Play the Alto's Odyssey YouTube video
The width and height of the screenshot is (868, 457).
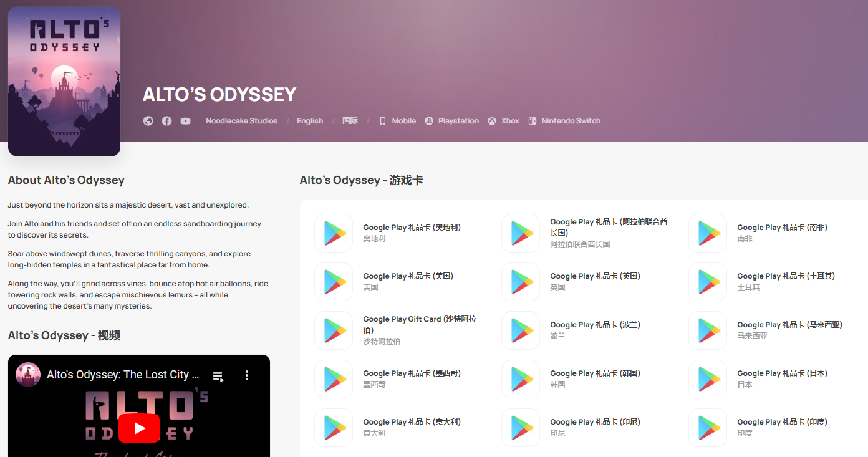pos(139,428)
